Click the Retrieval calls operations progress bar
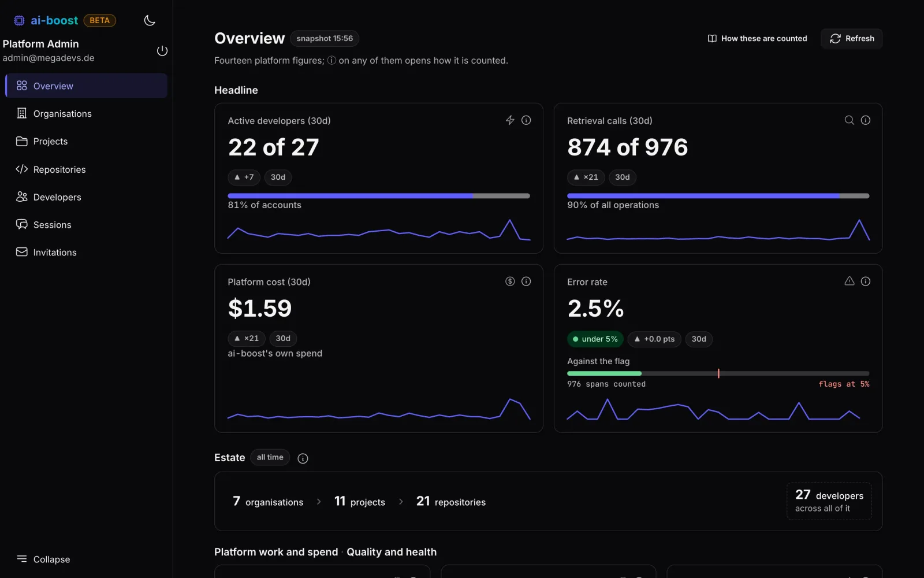 pyautogui.click(x=718, y=196)
